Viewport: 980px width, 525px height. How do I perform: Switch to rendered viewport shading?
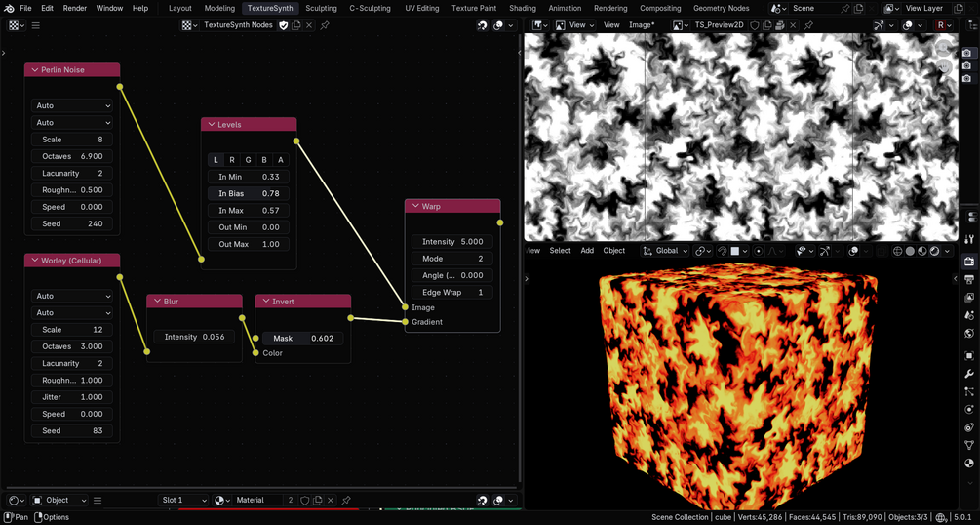[x=934, y=251]
